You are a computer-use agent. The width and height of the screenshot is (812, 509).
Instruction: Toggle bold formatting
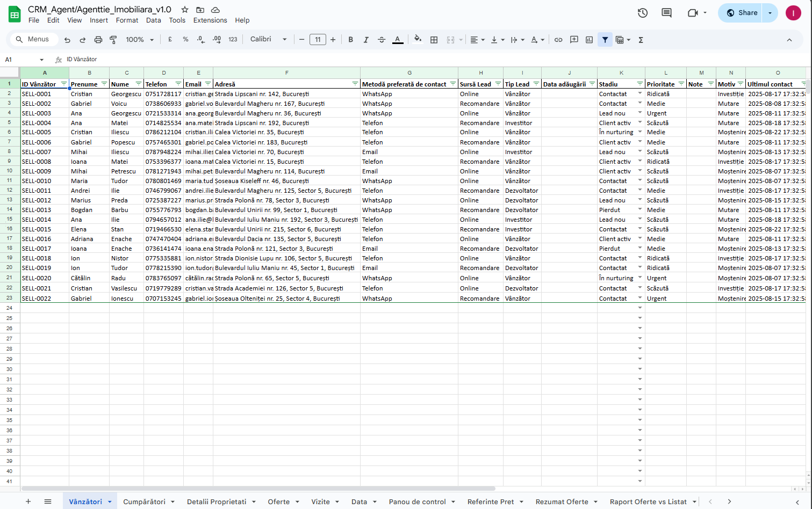pos(351,40)
